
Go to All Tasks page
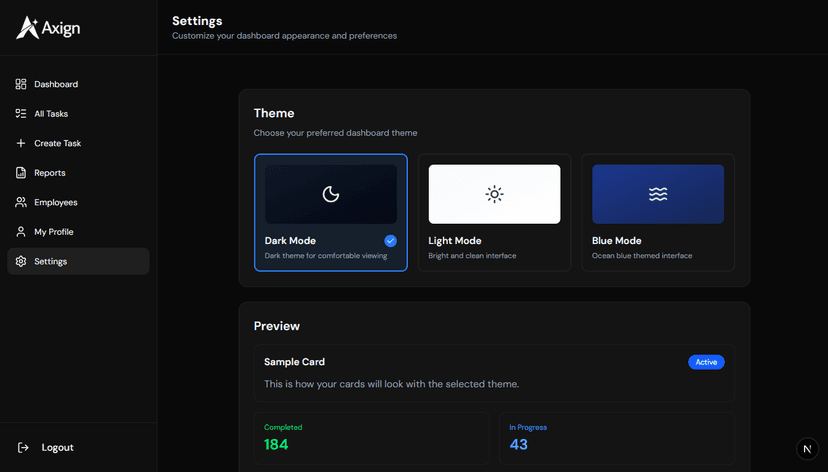coord(51,114)
